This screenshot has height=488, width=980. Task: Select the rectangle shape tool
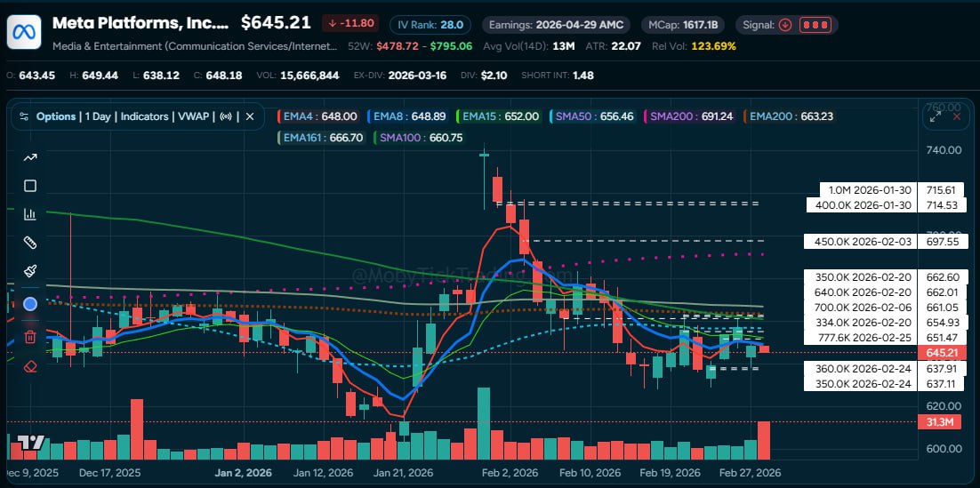pos(30,186)
